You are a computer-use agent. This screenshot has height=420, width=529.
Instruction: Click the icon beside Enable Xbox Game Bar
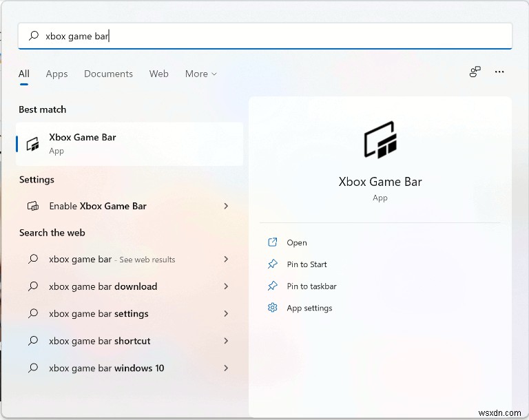pos(33,206)
